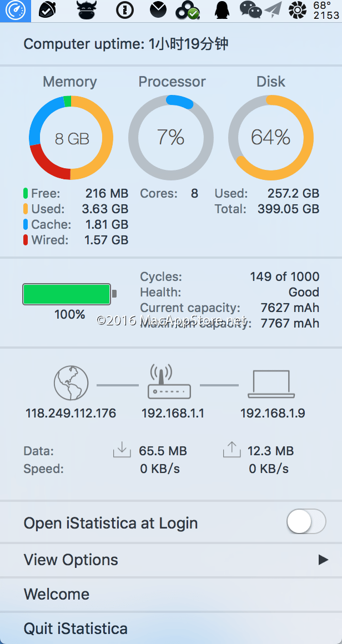342x644 pixels.
Task: Click the laptop local IP icon
Action: tap(271, 384)
